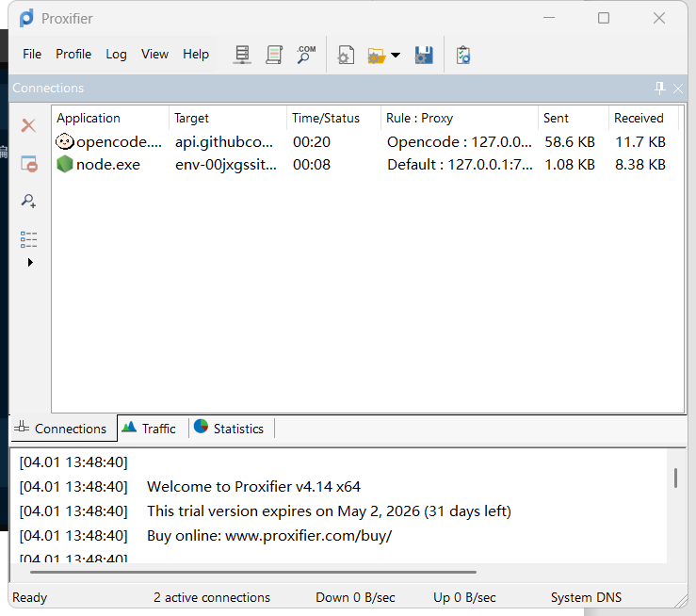Sort by Received column header
696x616 pixels.
click(x=643, y=118)
